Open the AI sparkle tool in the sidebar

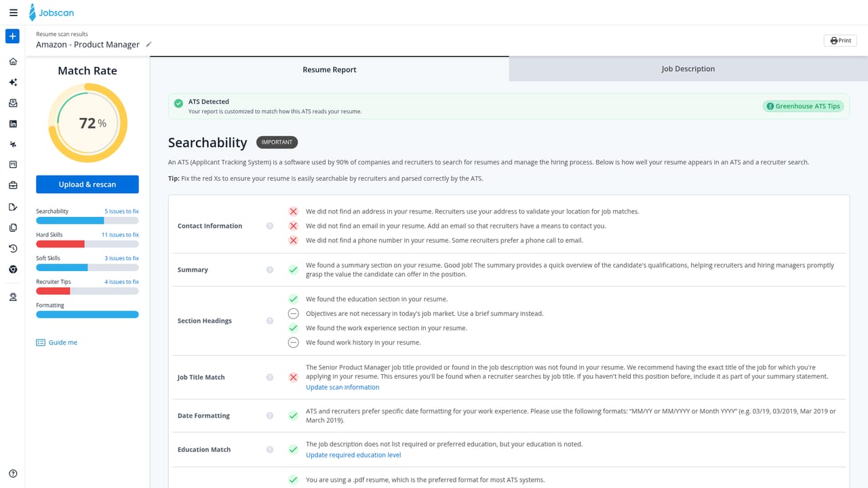coord(13,82)
